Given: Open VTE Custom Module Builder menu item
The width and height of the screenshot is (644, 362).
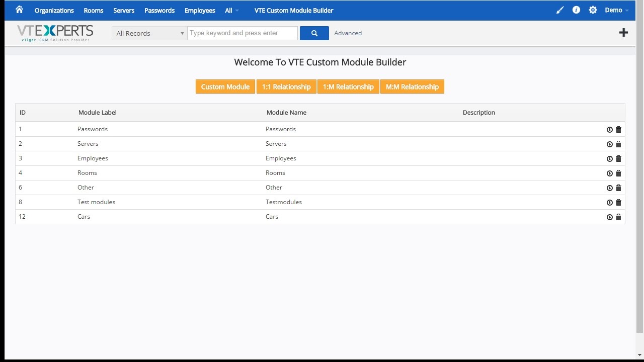Looking at the screenshot, I should [294, 10].
